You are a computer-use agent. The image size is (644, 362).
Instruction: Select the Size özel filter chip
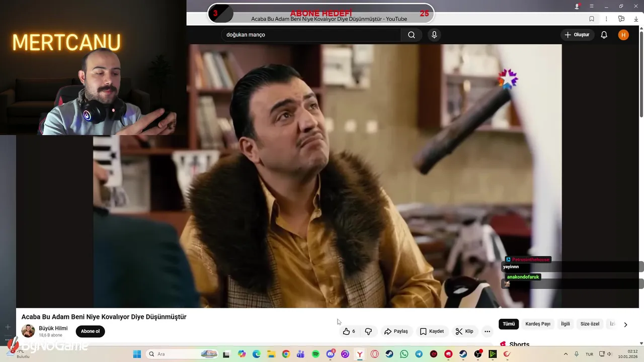click(590, 324)
